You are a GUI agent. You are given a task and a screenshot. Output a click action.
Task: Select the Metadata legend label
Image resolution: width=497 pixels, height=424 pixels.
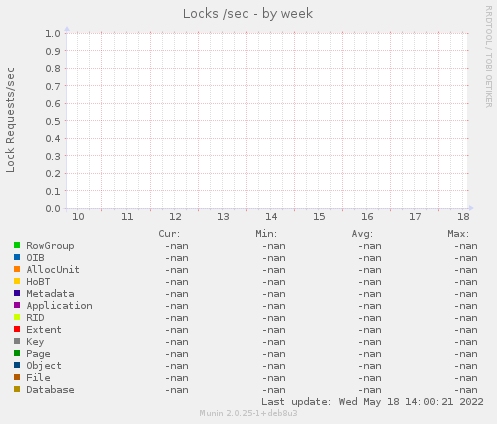(x=50, y=294)
